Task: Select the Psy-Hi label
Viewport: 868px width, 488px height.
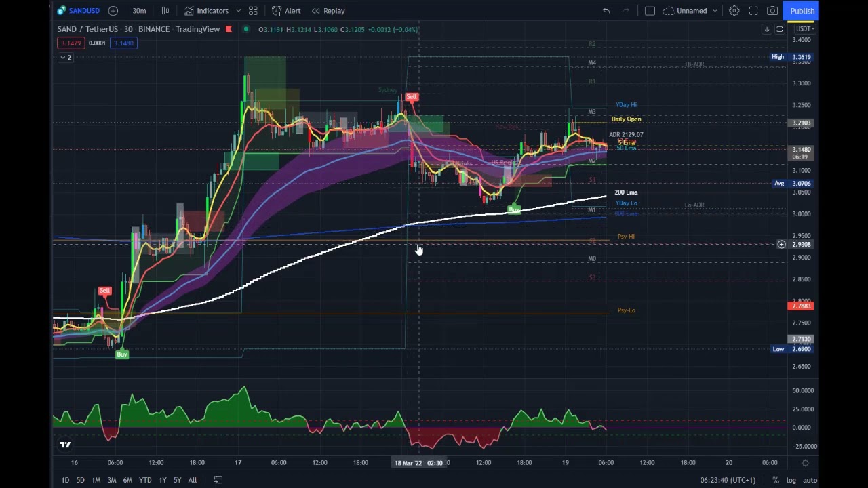Action: tap(626, 237)
